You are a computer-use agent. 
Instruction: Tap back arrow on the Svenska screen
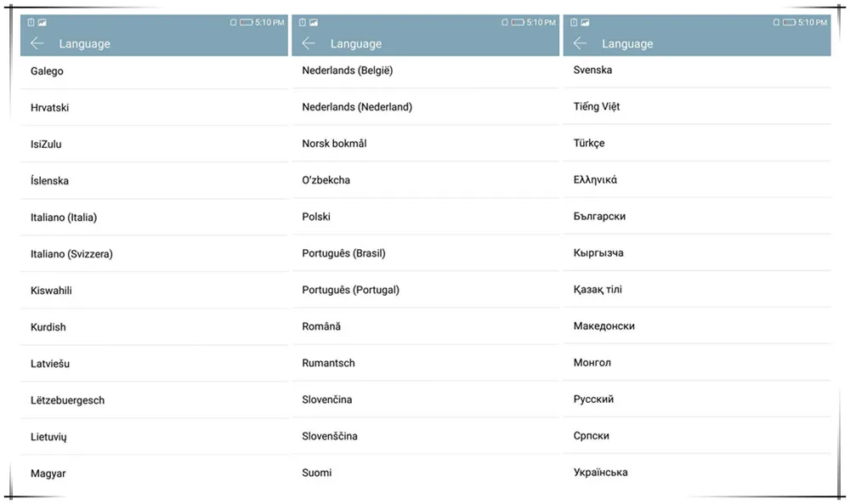tap(580, 43)
